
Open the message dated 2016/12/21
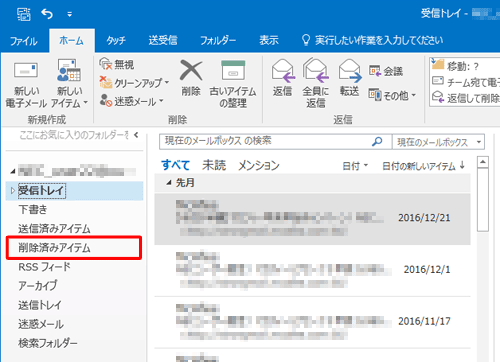click(312, 219)
